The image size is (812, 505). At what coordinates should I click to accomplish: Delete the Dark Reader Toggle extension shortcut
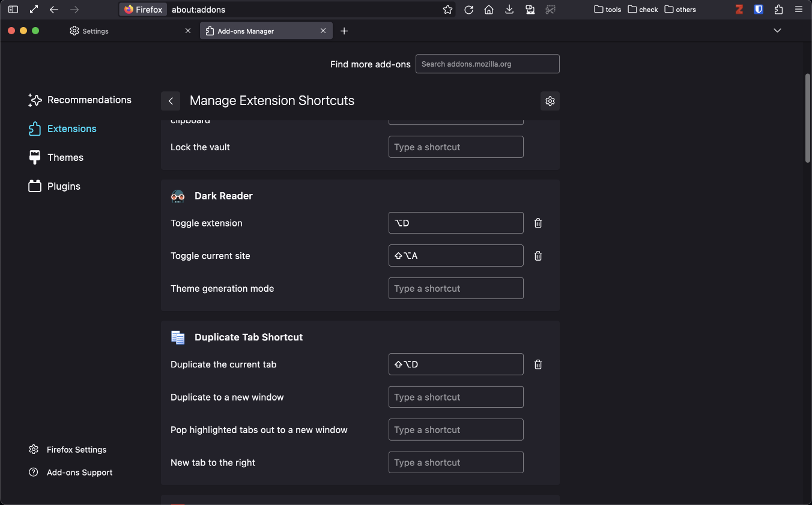[x=538, y=223]
